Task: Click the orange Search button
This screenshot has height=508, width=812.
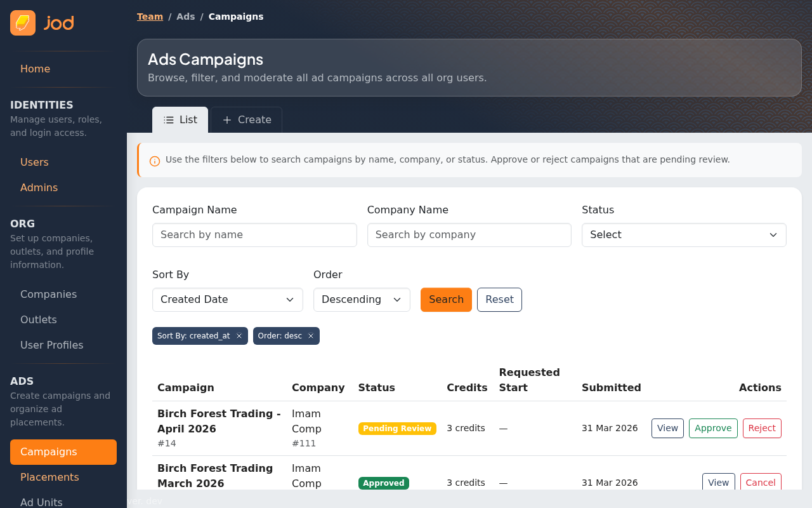Action: tap(446, 299)
